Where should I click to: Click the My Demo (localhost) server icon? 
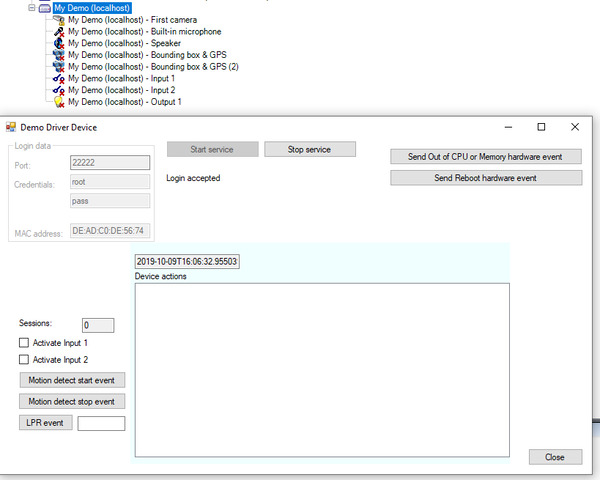(44, 8)
